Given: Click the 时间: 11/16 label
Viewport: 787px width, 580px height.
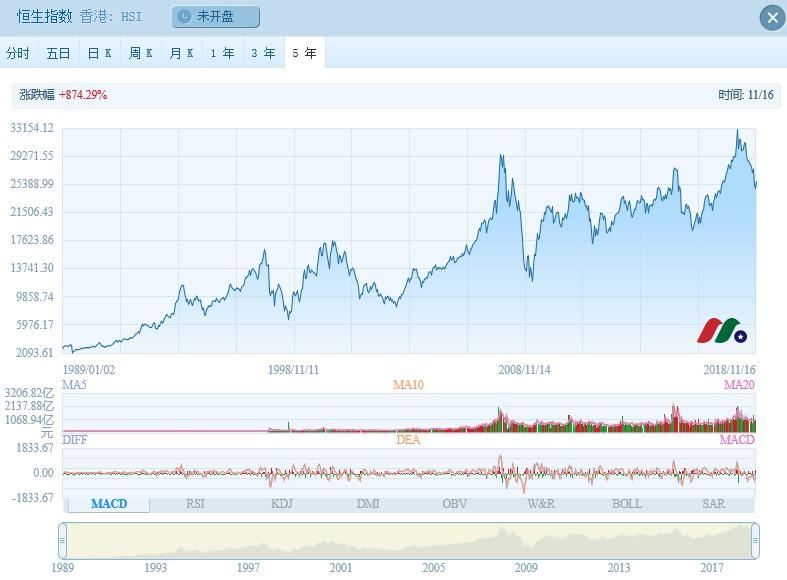Looking at the screenshot, I should (746, 95).
